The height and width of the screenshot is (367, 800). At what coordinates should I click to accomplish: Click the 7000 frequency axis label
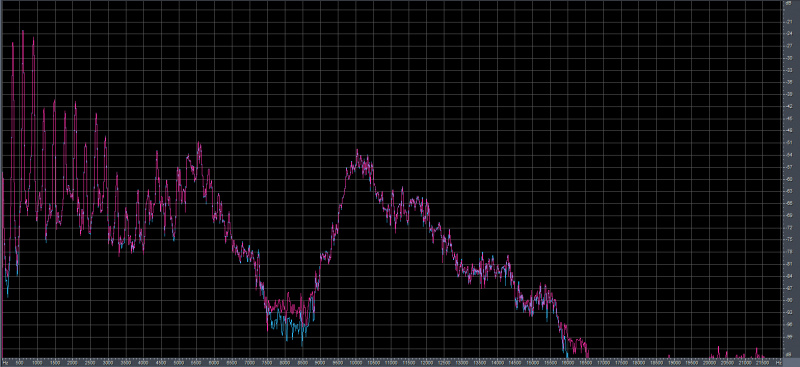[x=249, y=363]
